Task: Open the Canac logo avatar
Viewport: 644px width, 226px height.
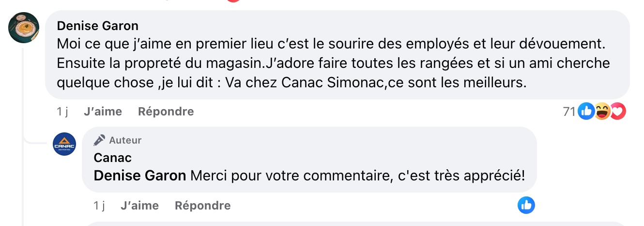Action: click(64, 144)
